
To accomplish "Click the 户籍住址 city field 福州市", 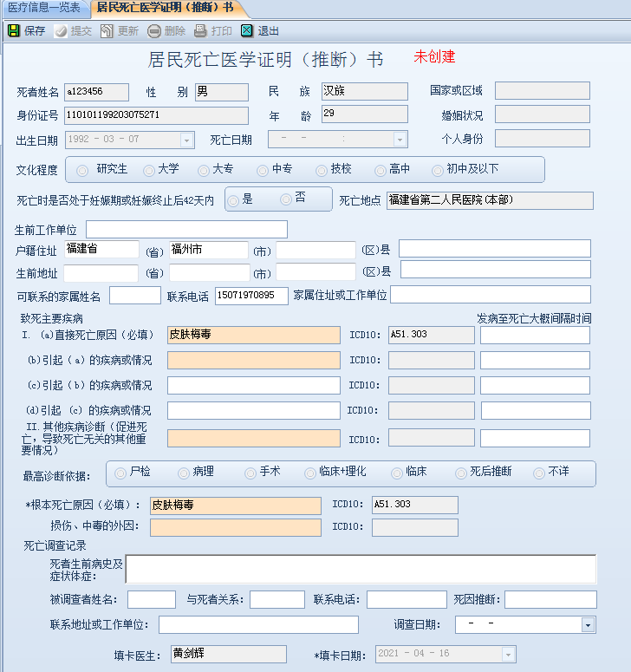I will tap(209, 250).
